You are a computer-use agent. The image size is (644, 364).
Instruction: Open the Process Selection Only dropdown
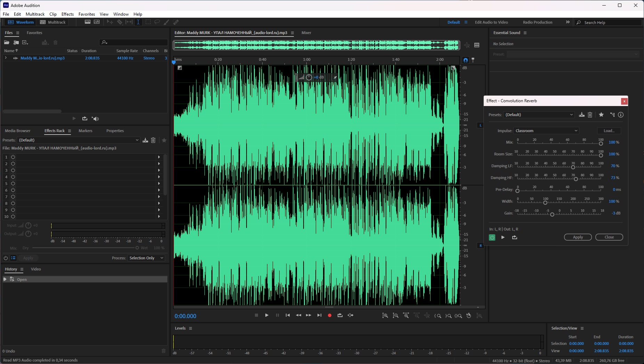[x=146, y=258]
